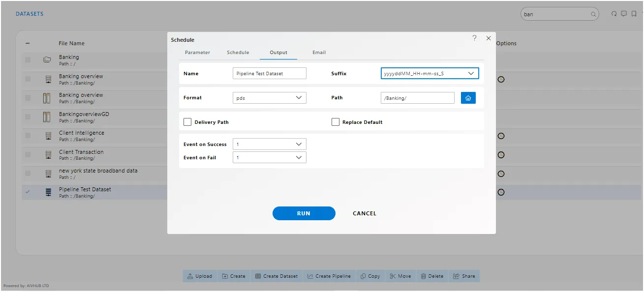This screenshot has height=292, width=644.
Task: Switch to the Parameter tab
Action: click(197, 53)
